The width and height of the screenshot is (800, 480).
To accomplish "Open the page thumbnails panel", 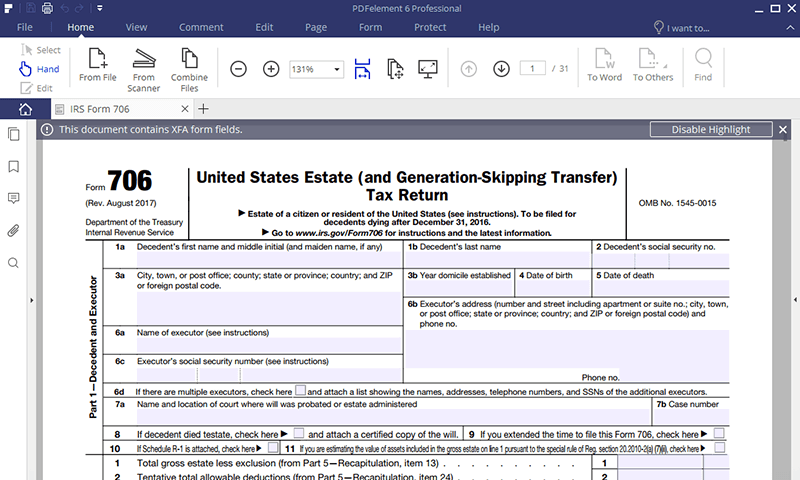I will tap(14, 134).
